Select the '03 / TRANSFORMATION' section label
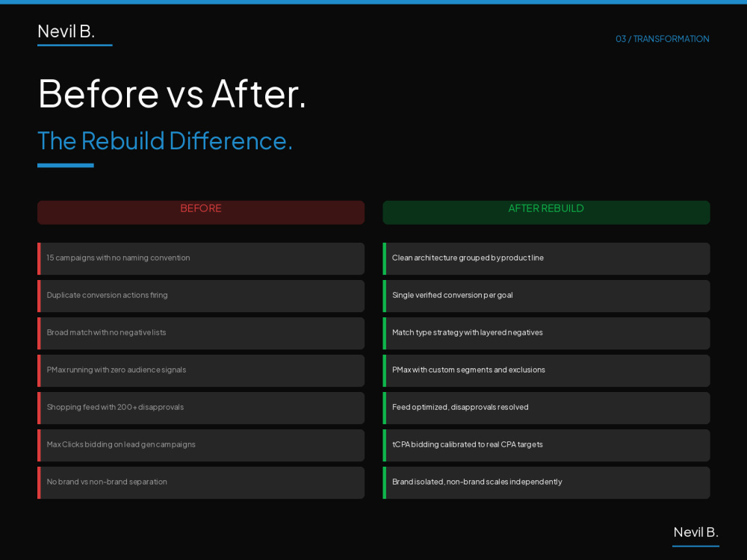This screenshot has height=560, width=747. [662, 39]
